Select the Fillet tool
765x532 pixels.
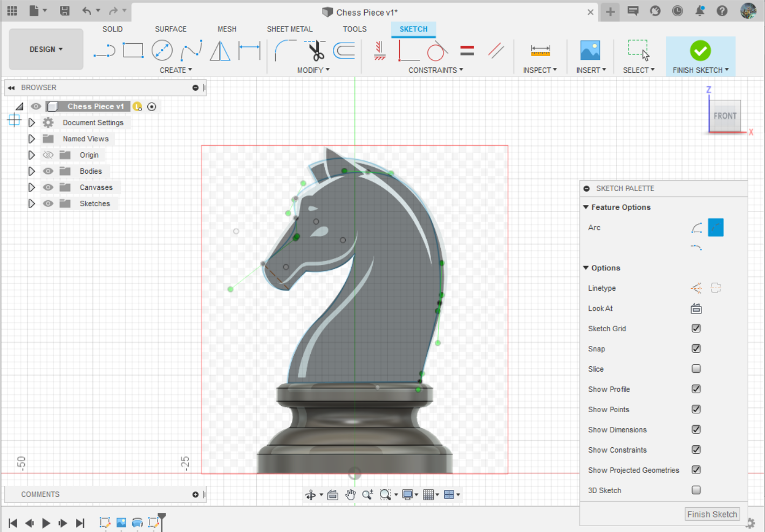(x=285, y=51)
